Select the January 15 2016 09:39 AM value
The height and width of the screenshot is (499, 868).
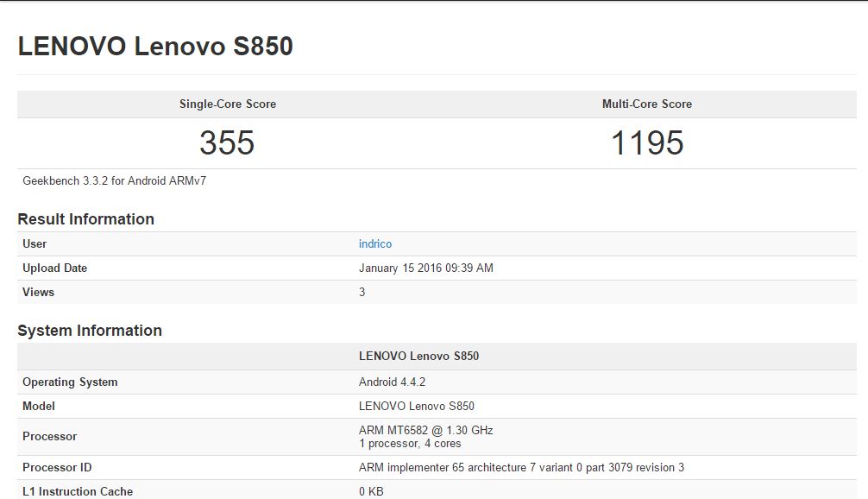tap(425, 268)
